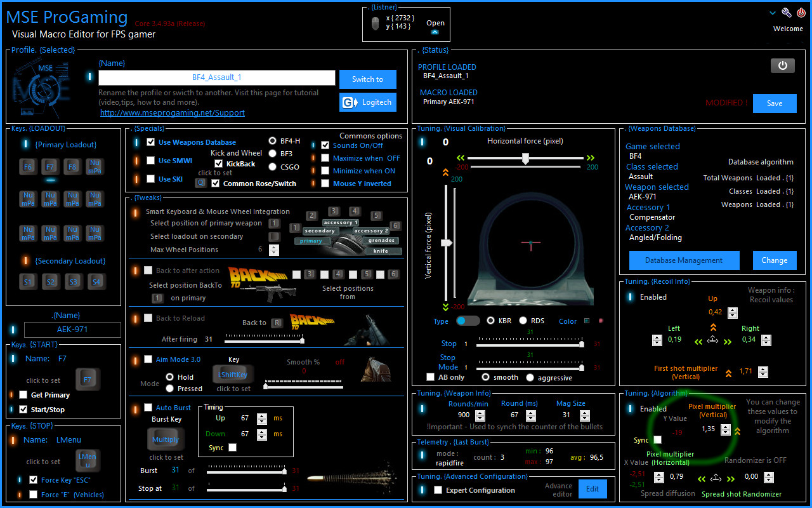812x508 pixels.
Task: Click the F6 primary loadout key
Action: pyautogui.click(x=28, y=167)
